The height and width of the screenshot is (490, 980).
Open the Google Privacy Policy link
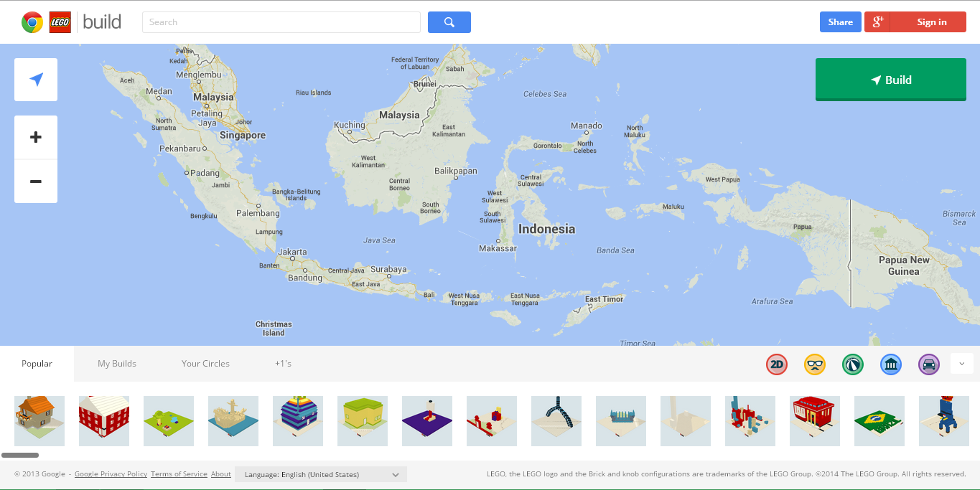pos(111,474)
